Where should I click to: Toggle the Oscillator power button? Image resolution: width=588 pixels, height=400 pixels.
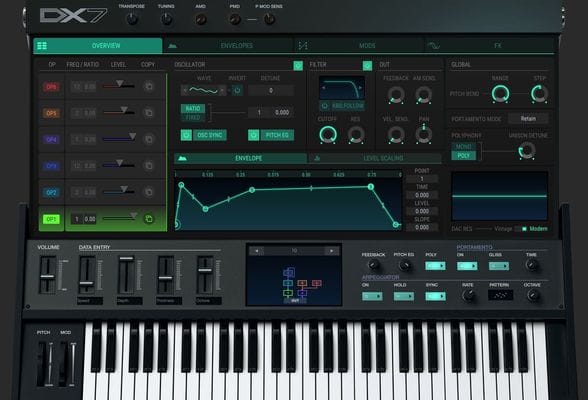(298, 66)
